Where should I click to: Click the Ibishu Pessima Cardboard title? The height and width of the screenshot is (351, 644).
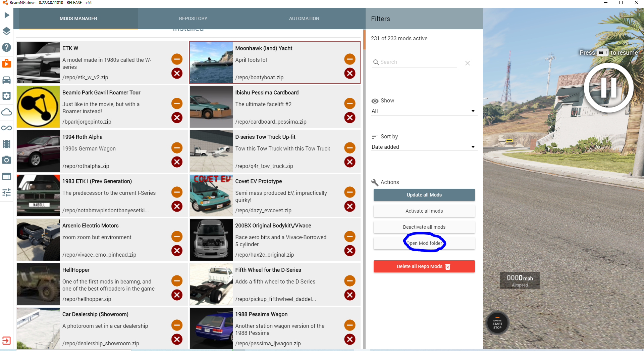(x=267, y=92)
